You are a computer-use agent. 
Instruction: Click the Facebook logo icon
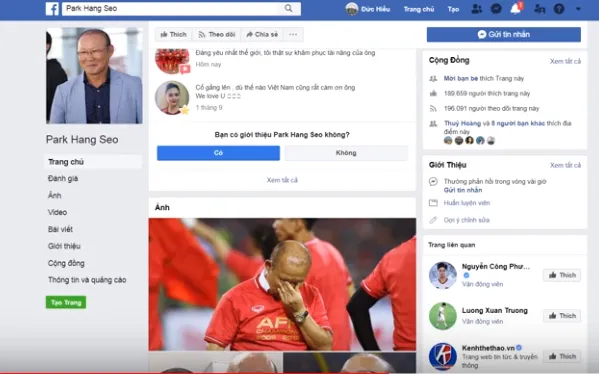tap(52, 8)
